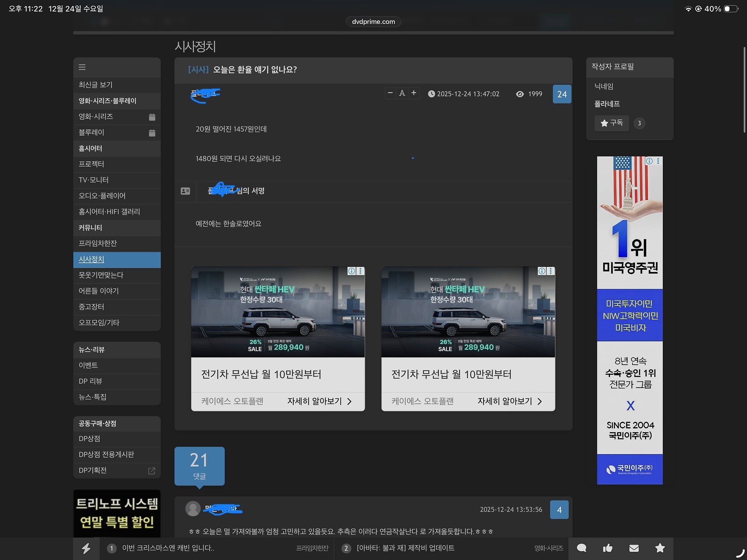Click the page scrollbar on the right edge
The width and height of the screenshot is (747, 560).
744,90
